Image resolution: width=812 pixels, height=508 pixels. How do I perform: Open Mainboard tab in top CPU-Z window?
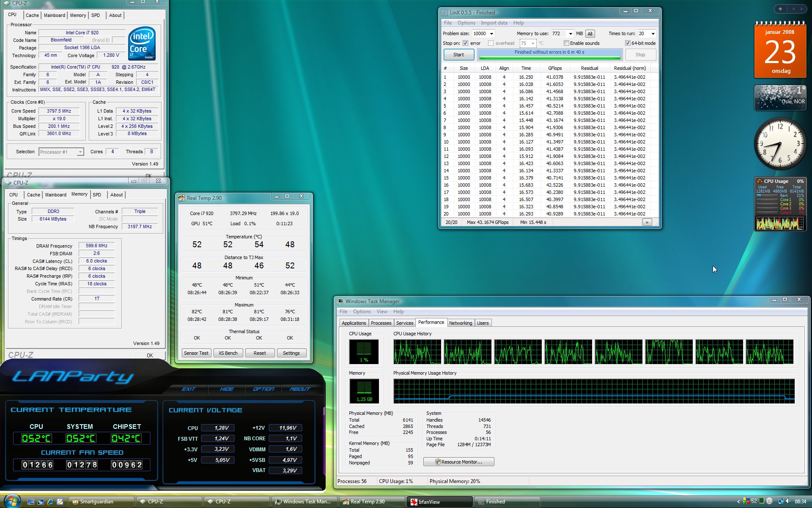pyautogui.click(x=55, y=15)
